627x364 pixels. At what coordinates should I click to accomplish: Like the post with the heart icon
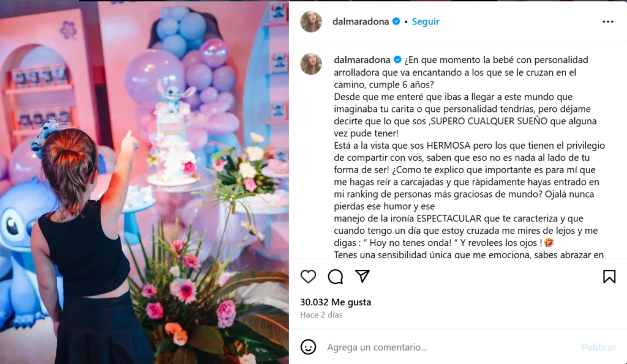tap(309, 277)
